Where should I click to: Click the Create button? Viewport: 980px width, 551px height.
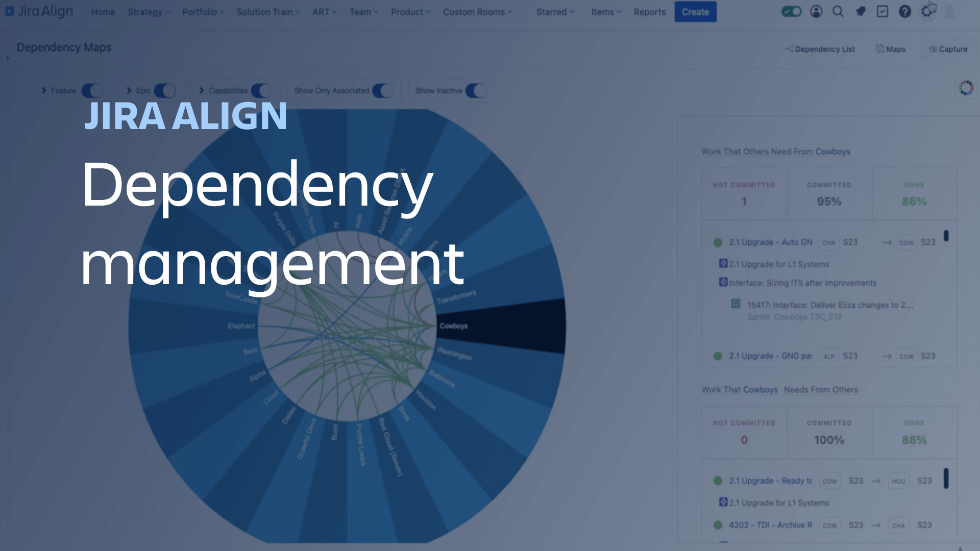695,12
